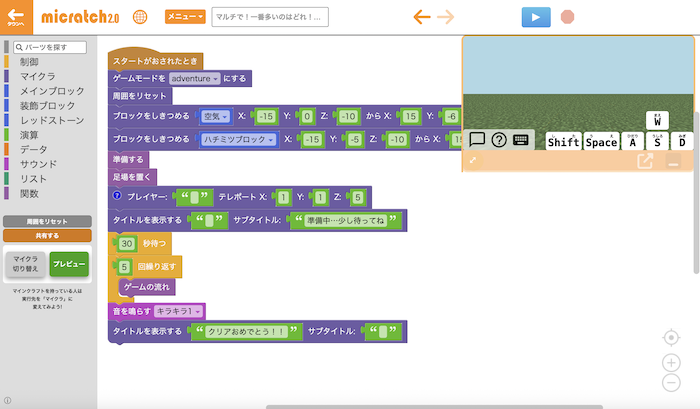Select the マイクラ category

click(38, 76)
